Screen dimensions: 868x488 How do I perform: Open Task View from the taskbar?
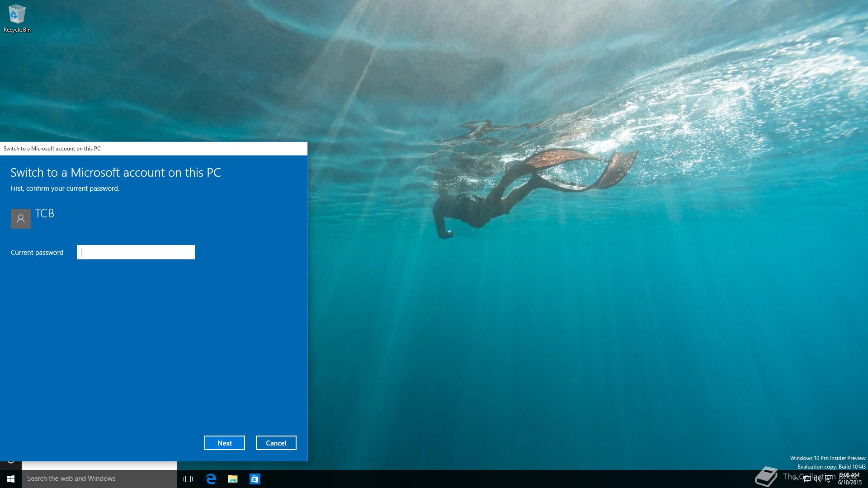pyautogui.click(x=188, y=479)
